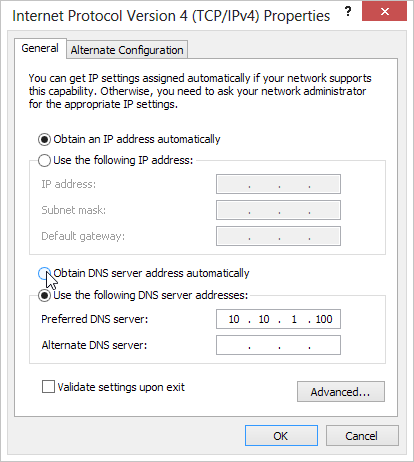Click the first octet 10 of Preferred DNS
Screen dimensions: 414x462
pyautogui.click(x=234, y=319)
